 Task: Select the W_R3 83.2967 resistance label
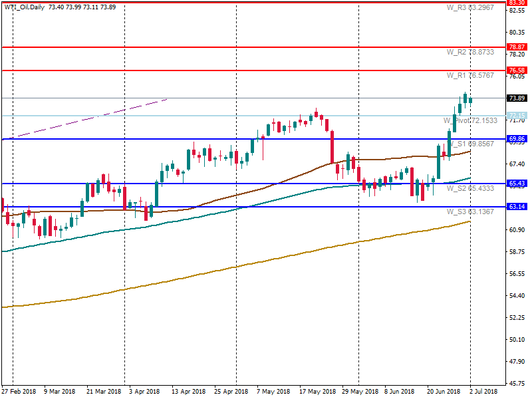(x=470, y=7)
